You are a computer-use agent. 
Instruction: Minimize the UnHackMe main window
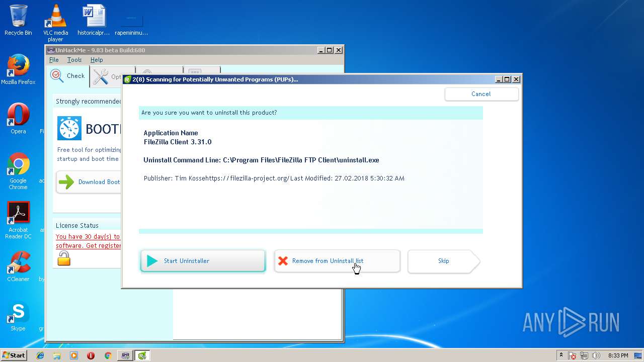click(321, 50)
